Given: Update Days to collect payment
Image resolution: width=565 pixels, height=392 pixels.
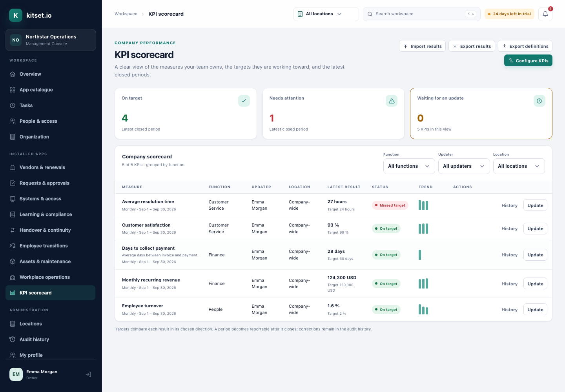Looking at the screenshot, I should pyautogui.click(x=535, y=255).
